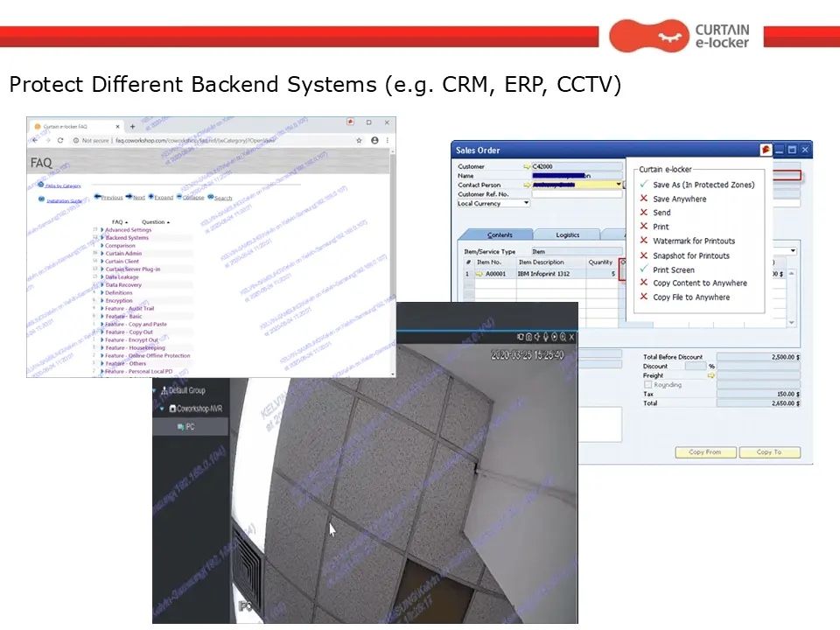Image resolution: width=840 pixels, height=630 pixels.
Task: Select the Send entry in Curtain e-locker
Action: point(661,213)
